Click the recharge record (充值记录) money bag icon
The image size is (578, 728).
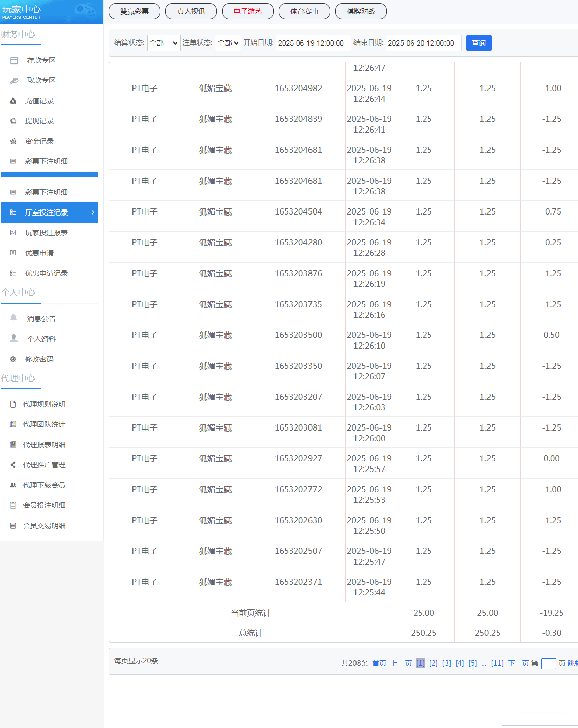tap(13, 101)
